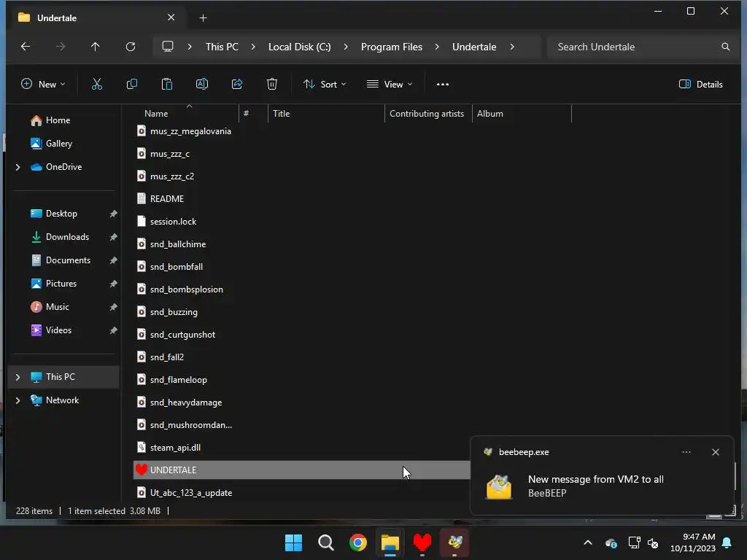Close the Undertale tab

(171, 17)
